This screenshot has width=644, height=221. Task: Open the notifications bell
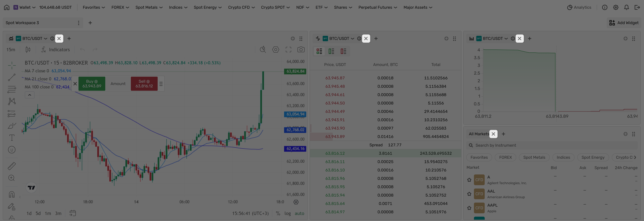point(626,7)
